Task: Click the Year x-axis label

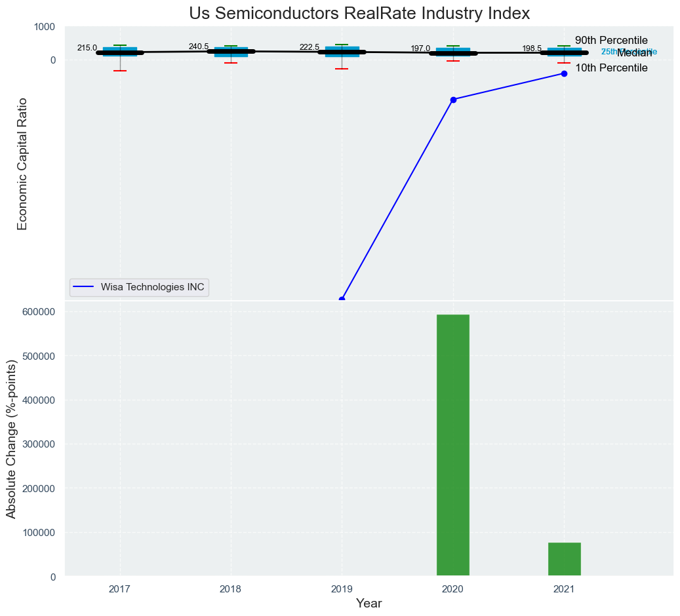Action: [x=369, y=604]
